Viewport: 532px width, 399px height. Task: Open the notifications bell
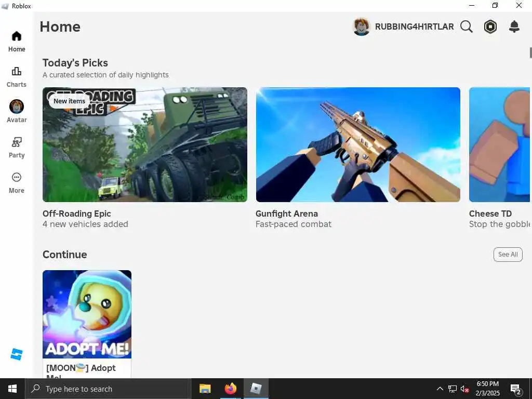514,26
